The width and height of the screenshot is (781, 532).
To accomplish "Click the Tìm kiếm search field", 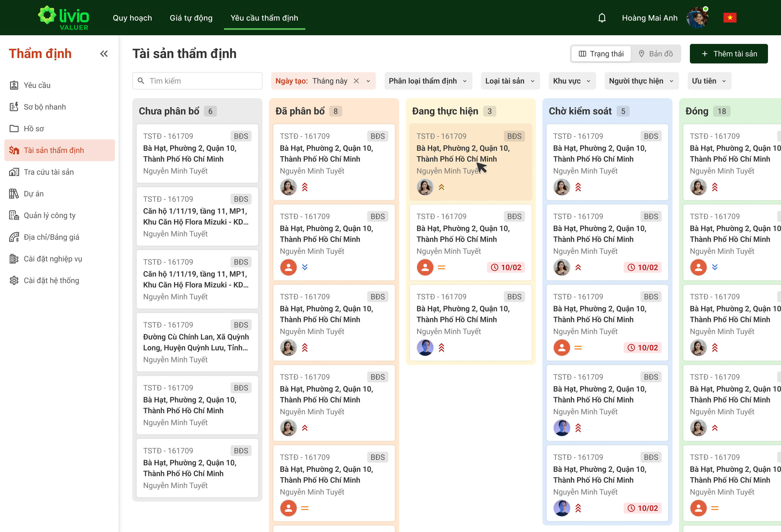I will point(202,81).
